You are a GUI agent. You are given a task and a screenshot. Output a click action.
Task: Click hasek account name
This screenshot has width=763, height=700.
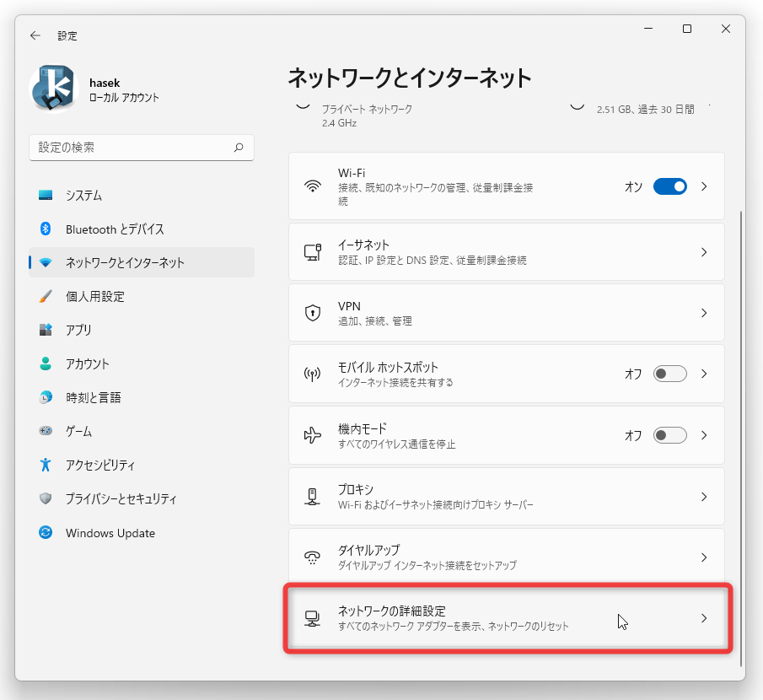[105, 83]
